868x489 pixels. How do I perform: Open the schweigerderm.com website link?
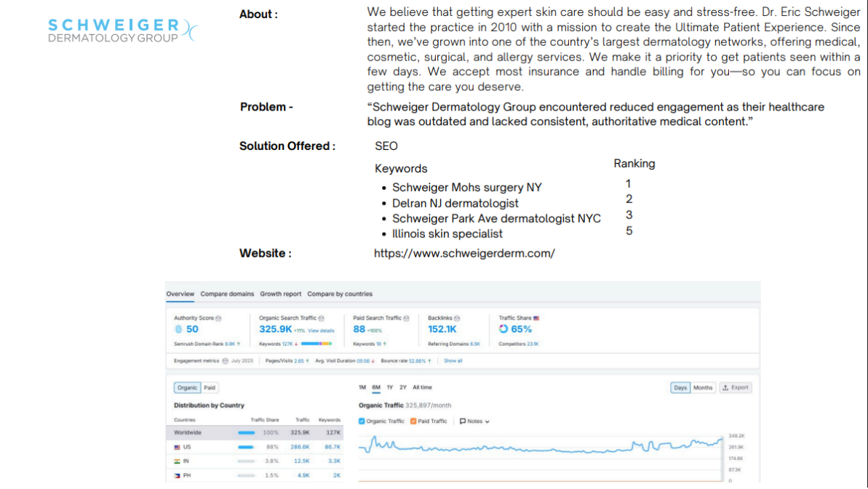464,254
